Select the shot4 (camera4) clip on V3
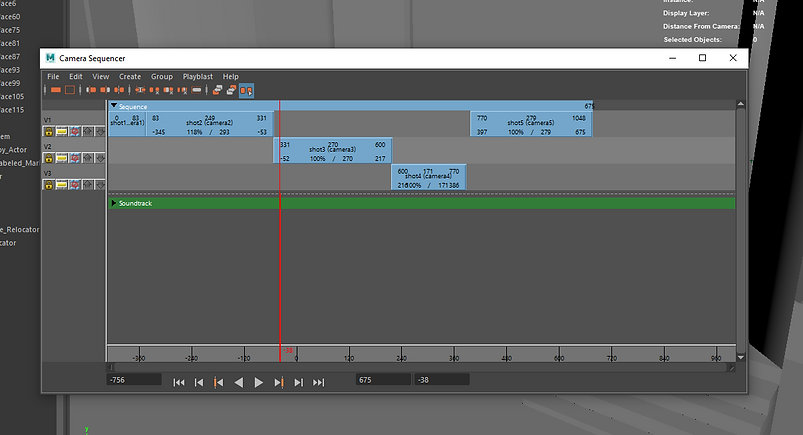This screenshot has height=435, width=803. pos(429,177)
